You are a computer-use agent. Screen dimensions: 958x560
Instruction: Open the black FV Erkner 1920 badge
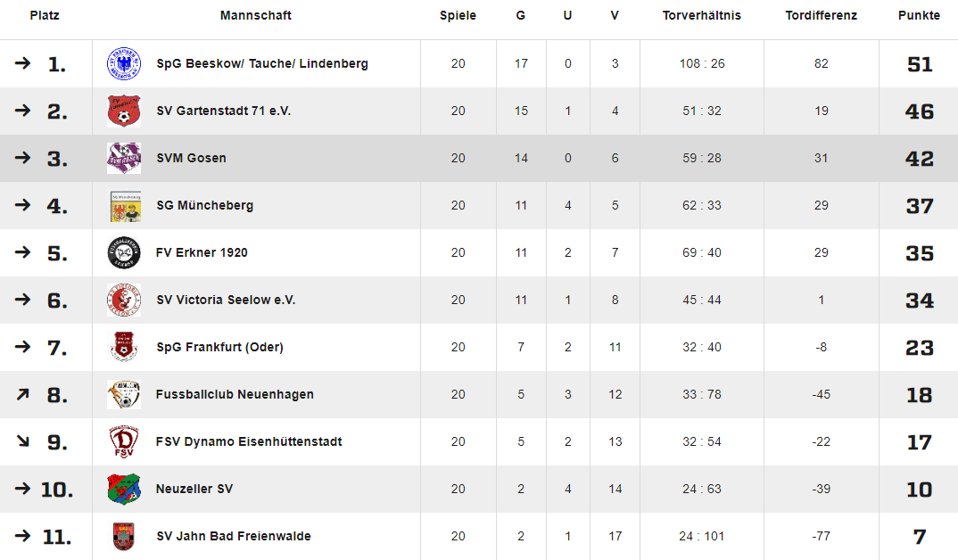click(124, 253)
